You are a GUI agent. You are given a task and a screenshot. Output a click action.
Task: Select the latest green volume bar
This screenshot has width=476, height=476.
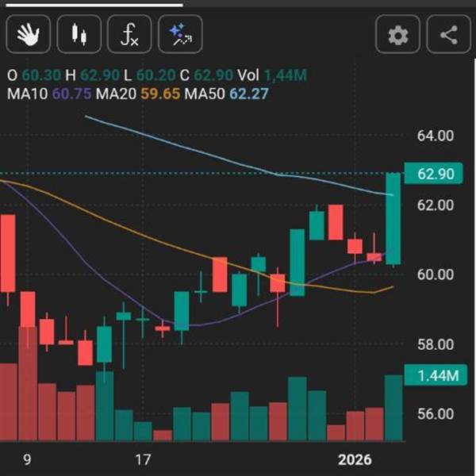[x=393, y=408]
